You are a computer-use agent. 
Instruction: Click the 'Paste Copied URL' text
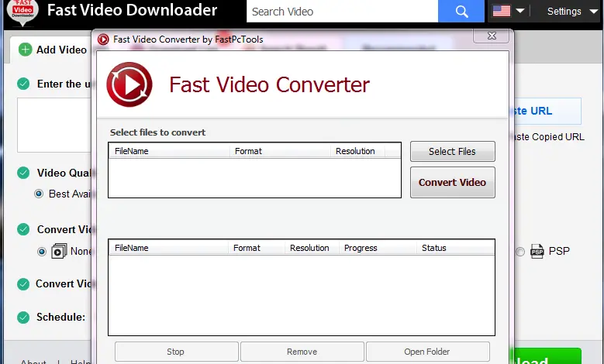pos(549,136)
